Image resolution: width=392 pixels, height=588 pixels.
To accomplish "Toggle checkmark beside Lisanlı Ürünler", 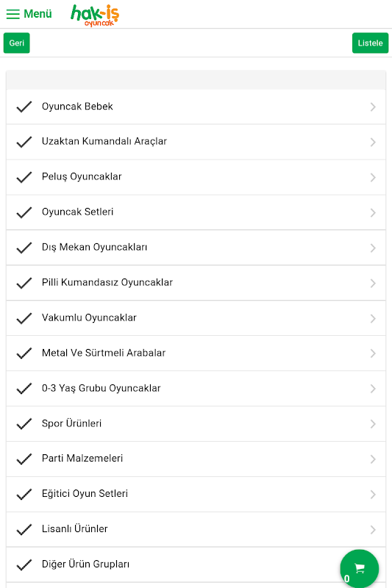I will point(24,529).
